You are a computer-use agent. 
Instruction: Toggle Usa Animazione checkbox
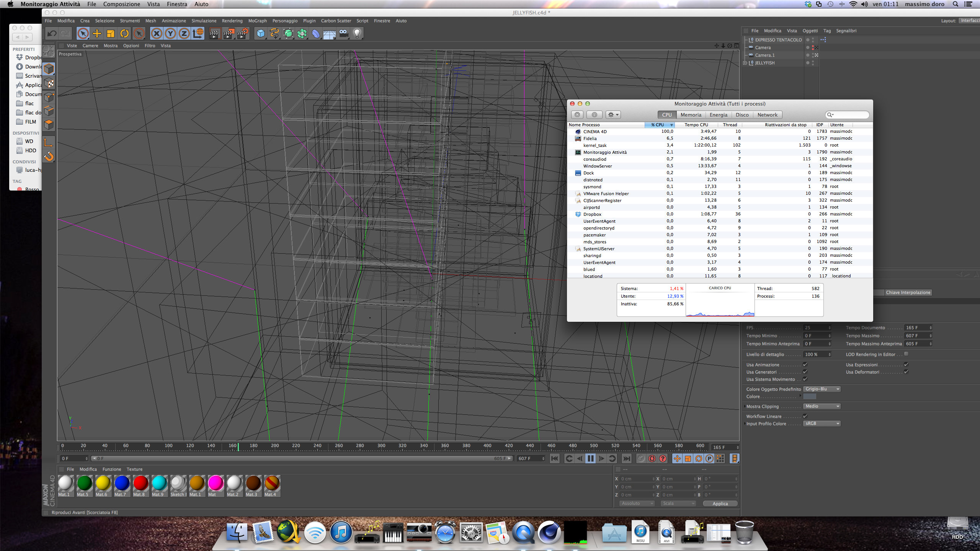click(805, 365)
